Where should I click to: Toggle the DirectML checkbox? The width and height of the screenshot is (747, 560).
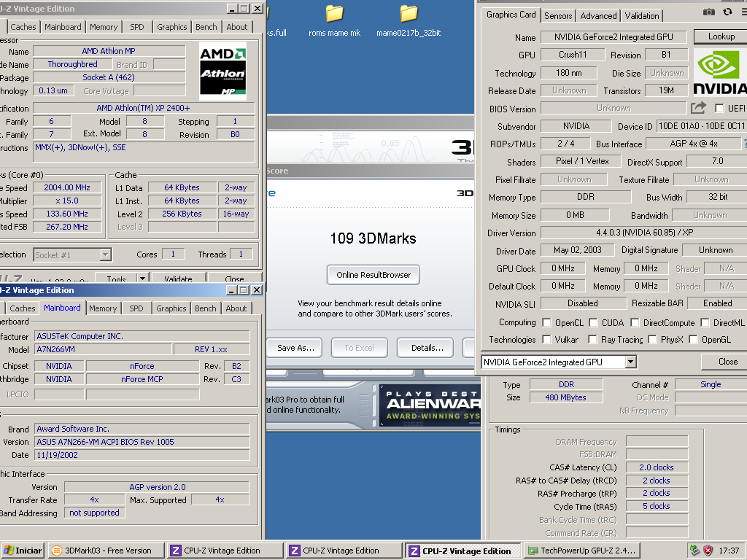705,323
